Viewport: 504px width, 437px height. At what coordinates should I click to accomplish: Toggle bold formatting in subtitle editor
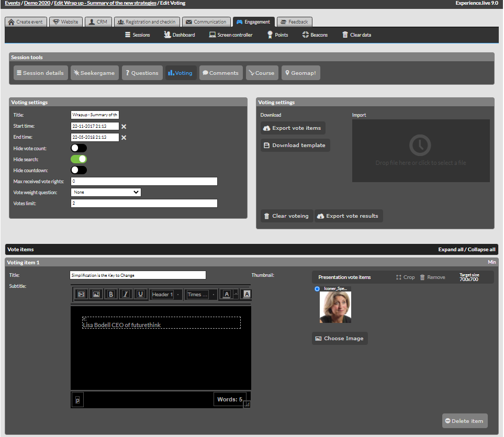(x=110, y=294)
